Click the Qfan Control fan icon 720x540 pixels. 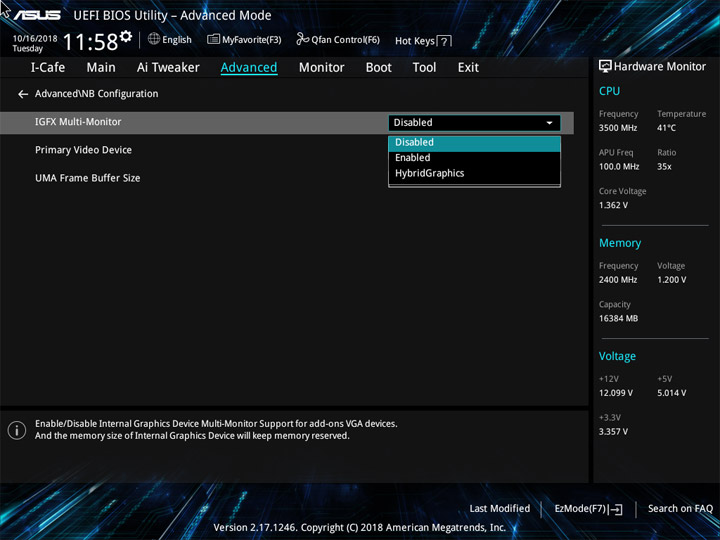(302, 39)
